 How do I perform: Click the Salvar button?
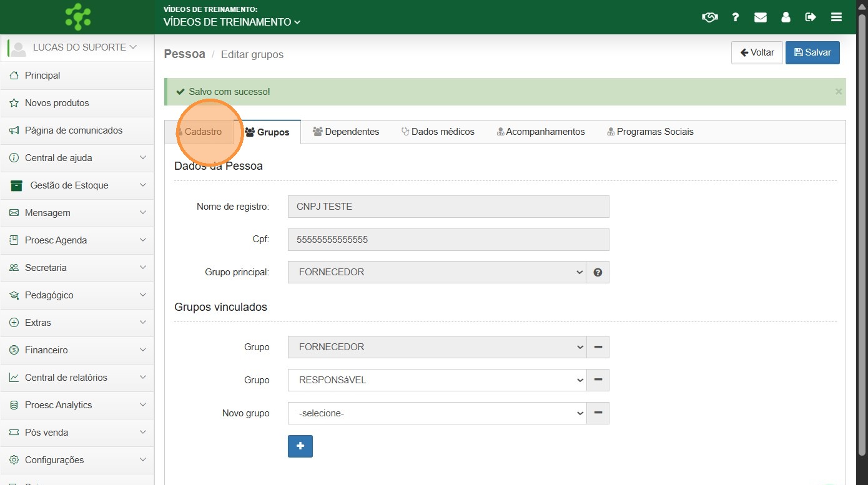tap(812, 53)
